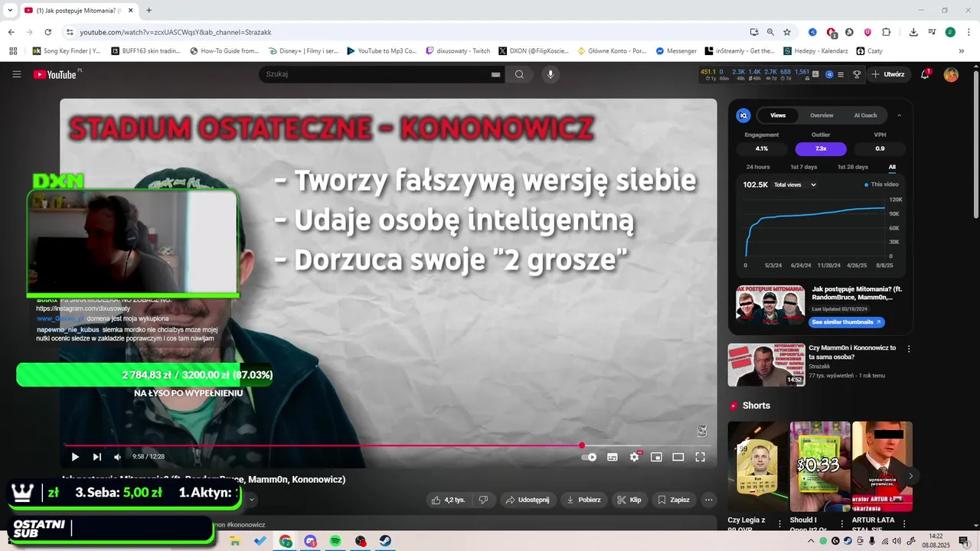Like the video with 4,2 tys. likes
Screen dimensions: 980x551
(x=448, y=500)
